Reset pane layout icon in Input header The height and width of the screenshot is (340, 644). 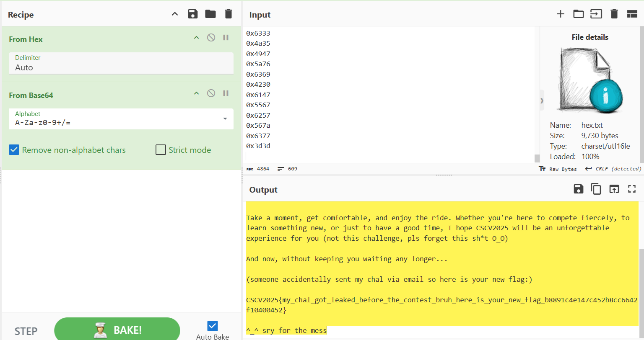tap(632, 14)
